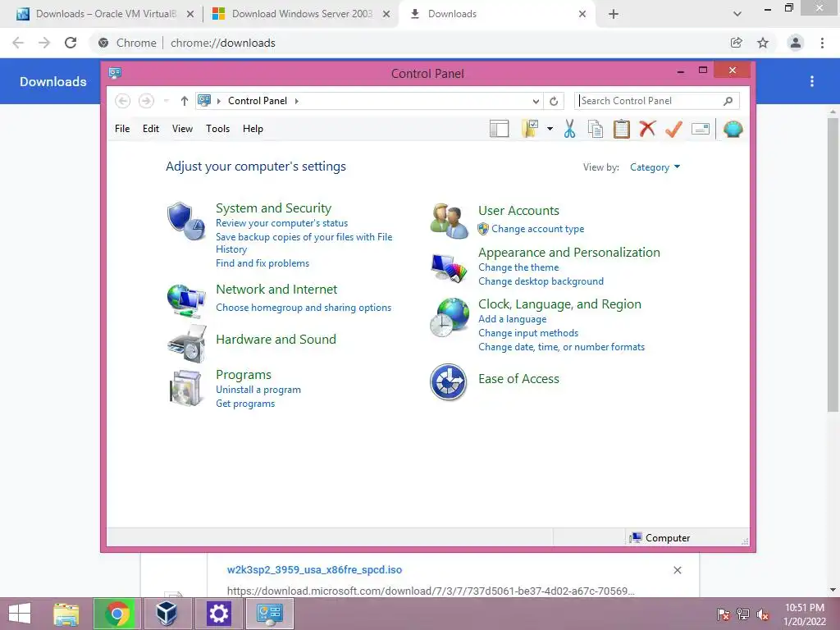Screen dimensions: 840x630
Task: Switch to Download Windows Server 2003 tab
Action: [x=301, y=14]
